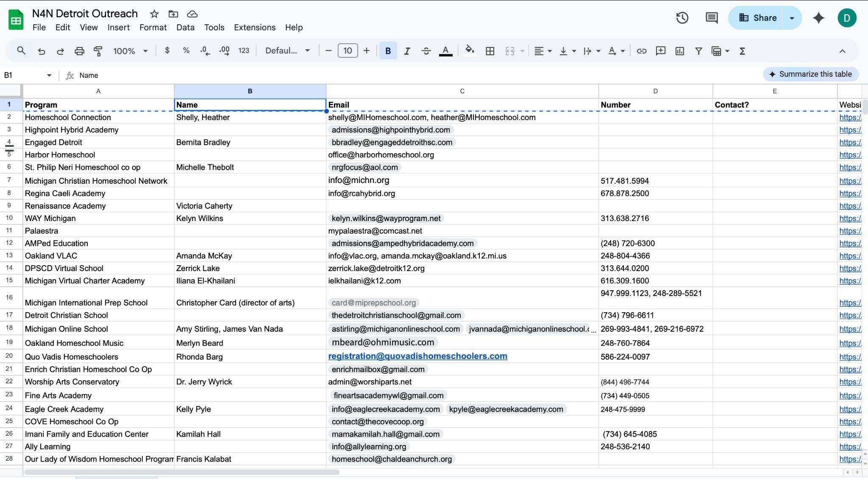The height and width of the screenshot is (479, 868).
Task: Select the column C header
Action: tap(462, 91)
